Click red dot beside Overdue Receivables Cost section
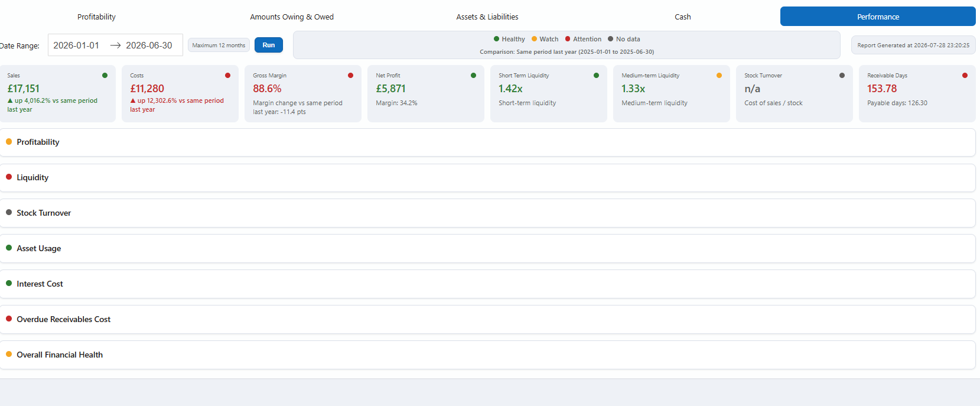 9,319
